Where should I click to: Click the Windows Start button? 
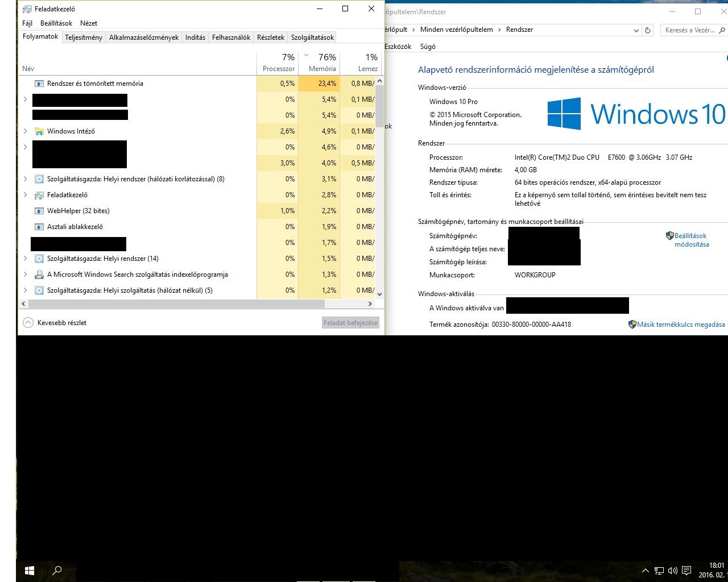[30, 571]
